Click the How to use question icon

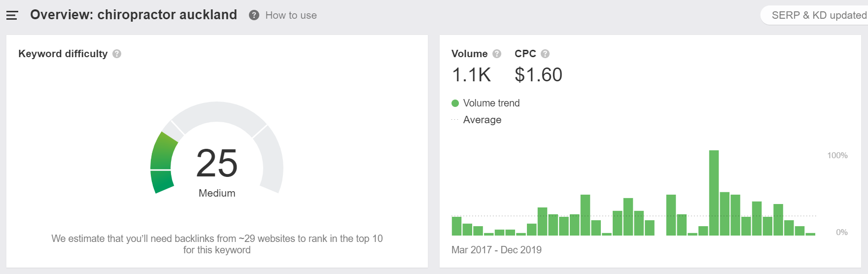click(x=254, y=15)
